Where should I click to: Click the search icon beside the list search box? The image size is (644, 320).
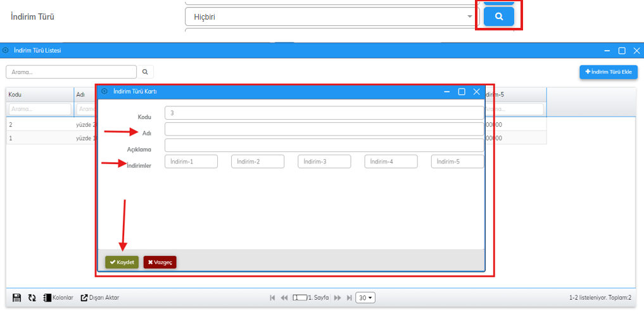[145, 72]
